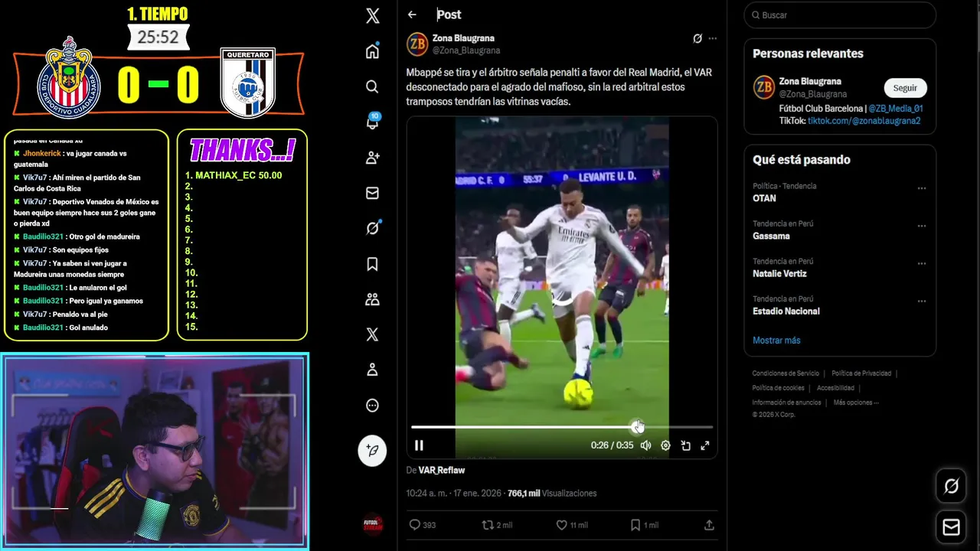Viewport: 980px width, 551px height.
Task: Open more options for Estadio Nacional trend
Action: (x=922, y=302)
